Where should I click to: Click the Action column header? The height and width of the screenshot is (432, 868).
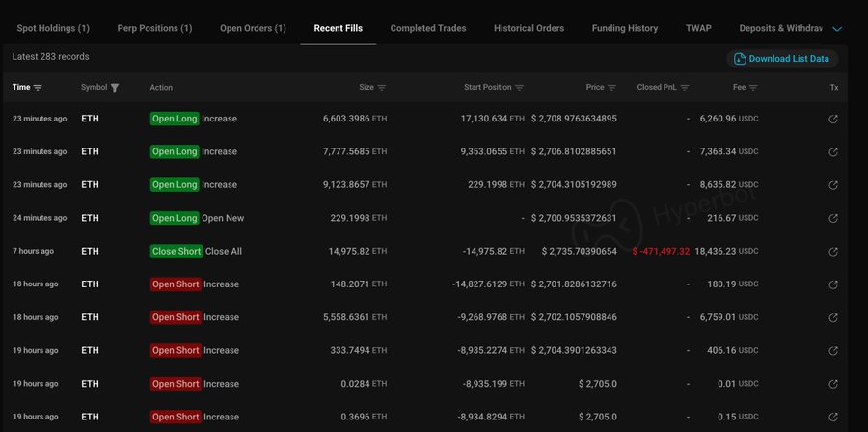pos(161,88)
